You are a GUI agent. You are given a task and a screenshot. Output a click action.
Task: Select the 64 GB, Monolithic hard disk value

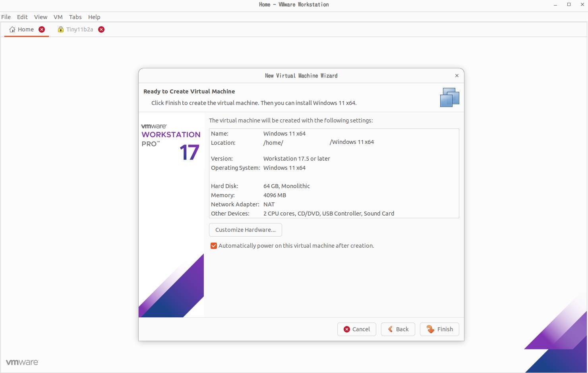286,186
